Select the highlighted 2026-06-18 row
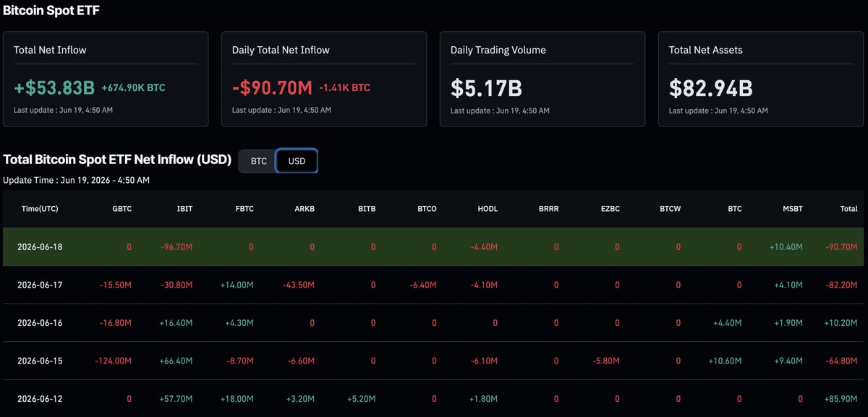The width and height of the screenshot is (868, 417). (x=433, y=246)
